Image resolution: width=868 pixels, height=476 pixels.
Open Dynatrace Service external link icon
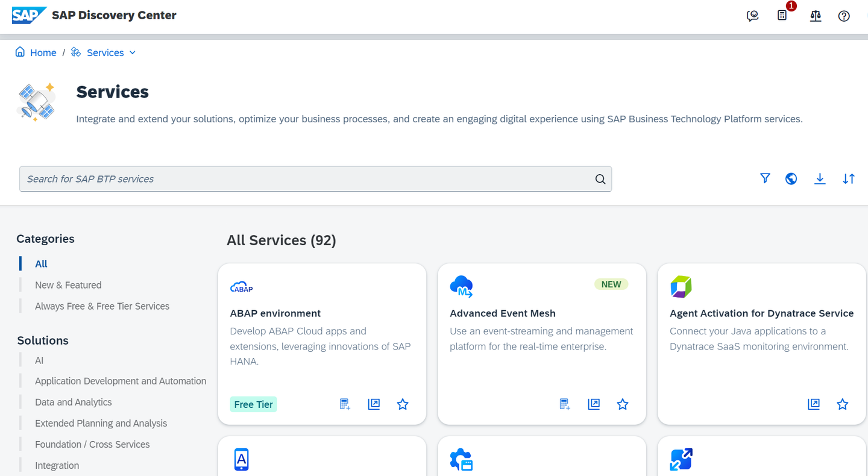814,404
